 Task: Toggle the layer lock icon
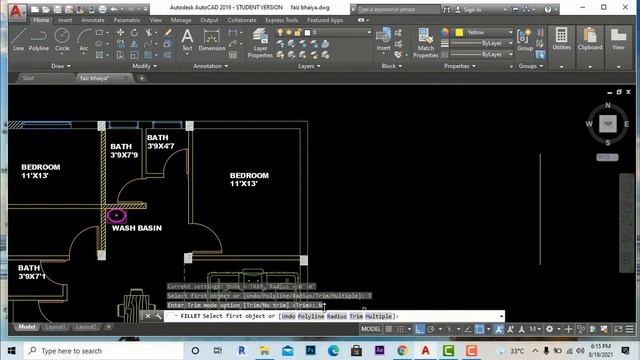coord(298,32)
